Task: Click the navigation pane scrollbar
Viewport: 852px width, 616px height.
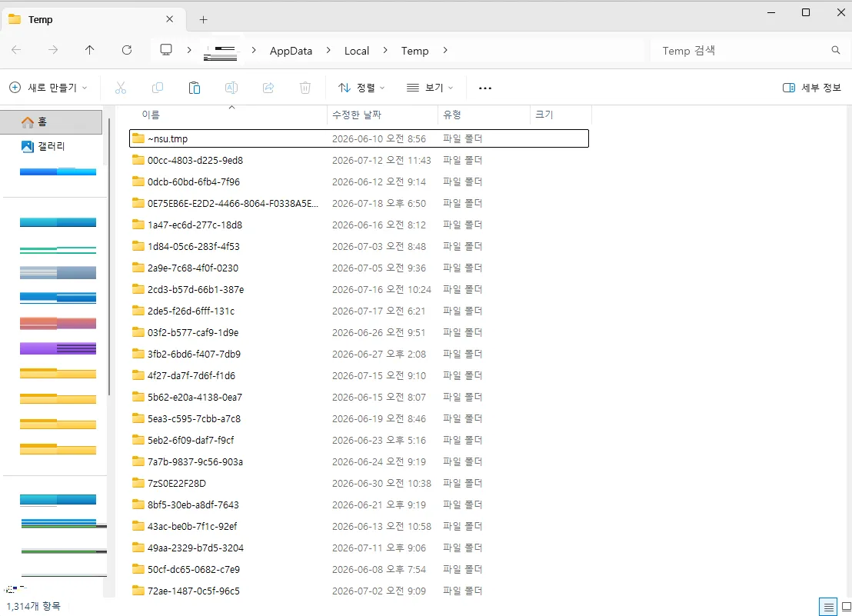Action: [109, 256]
